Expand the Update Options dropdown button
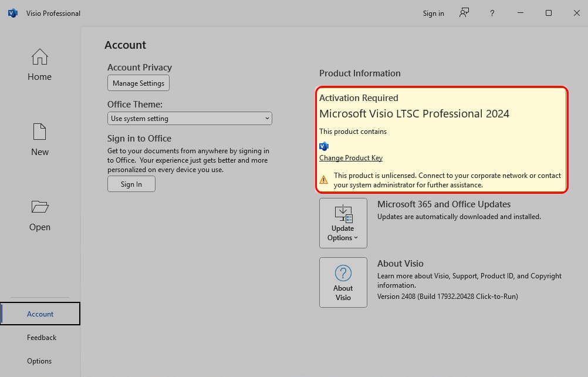 coord(343,223)
